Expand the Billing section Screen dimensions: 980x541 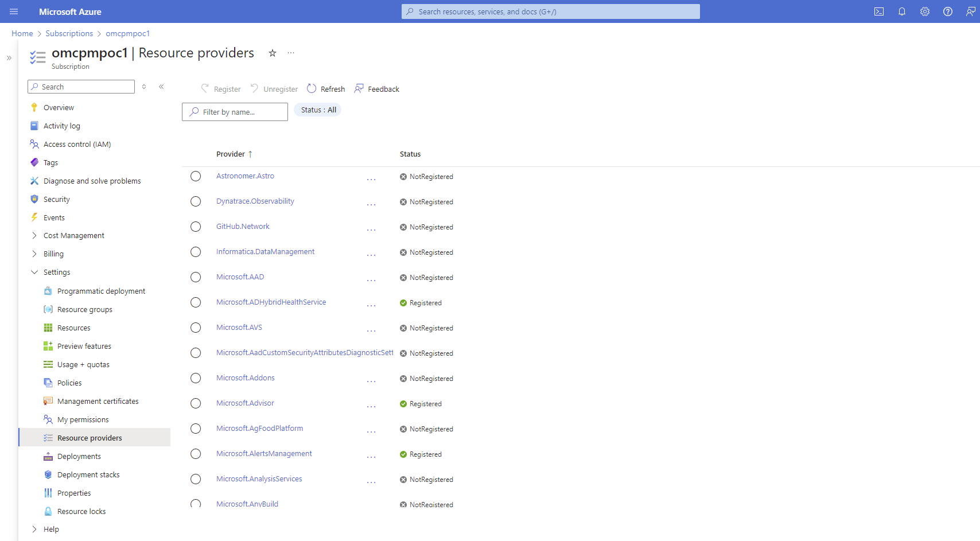tap(34, 254)
